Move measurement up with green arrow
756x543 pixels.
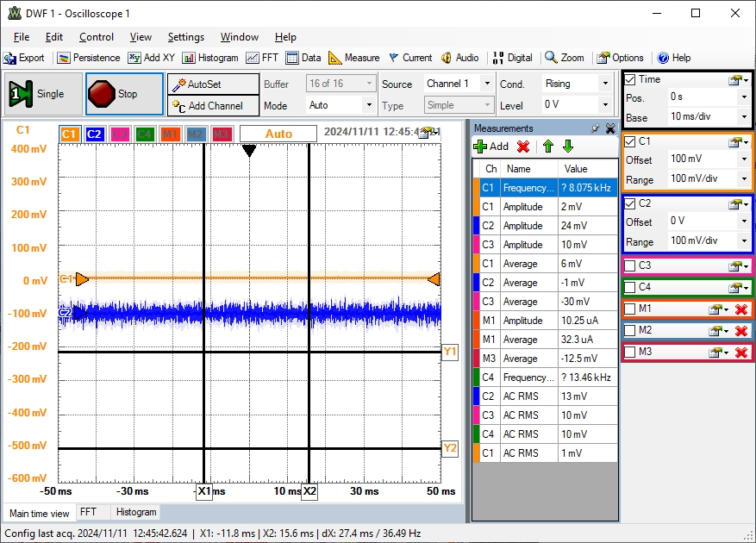(547, 147)
